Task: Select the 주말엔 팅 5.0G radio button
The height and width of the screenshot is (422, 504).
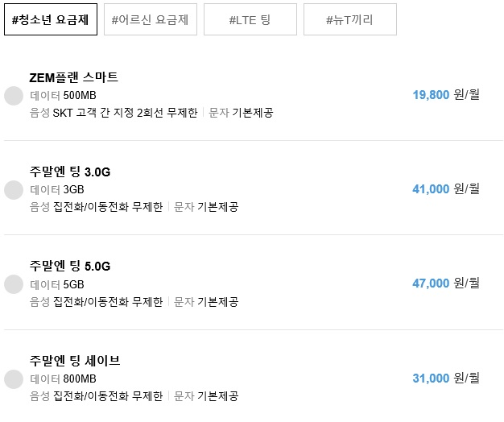Action: [x=14, y=284]
